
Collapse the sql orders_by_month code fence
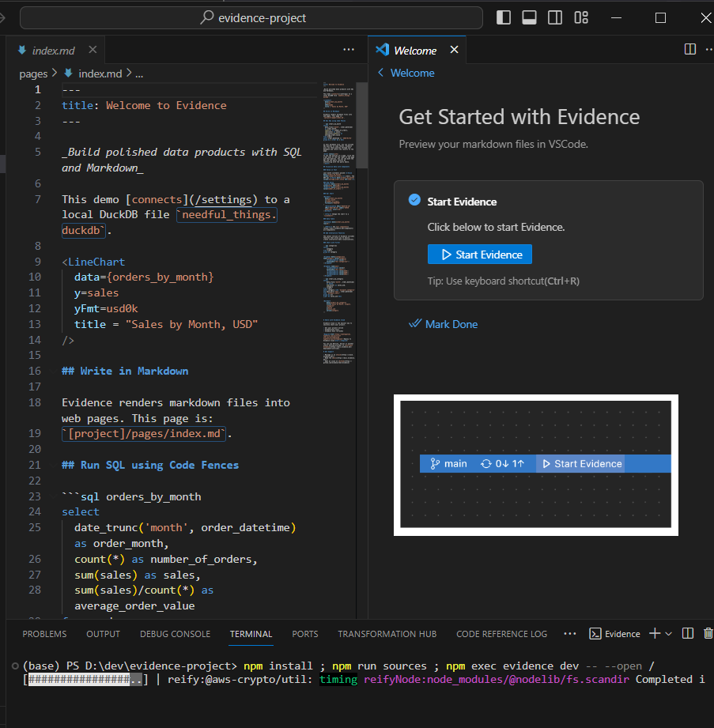[53, 496]
